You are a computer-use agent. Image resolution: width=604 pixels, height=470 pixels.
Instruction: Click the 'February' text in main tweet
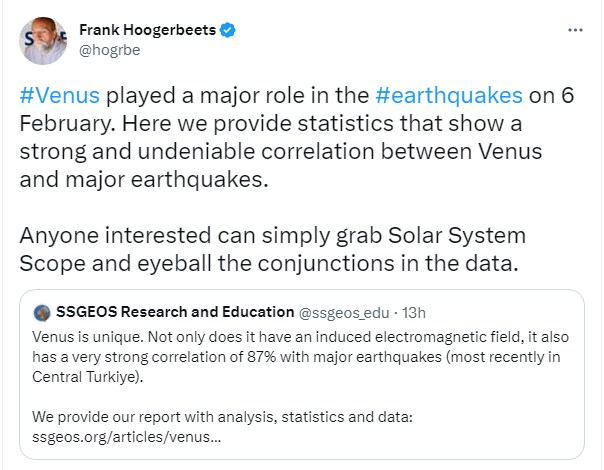coord(66,125)
